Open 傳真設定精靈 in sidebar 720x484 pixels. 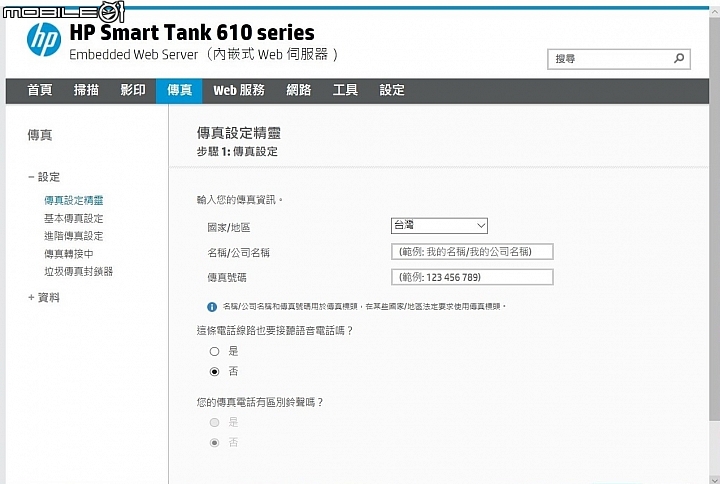(73, 200)
